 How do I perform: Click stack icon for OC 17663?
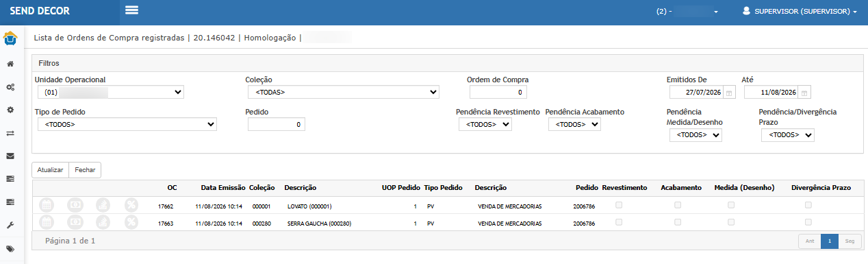pos(103,221)
